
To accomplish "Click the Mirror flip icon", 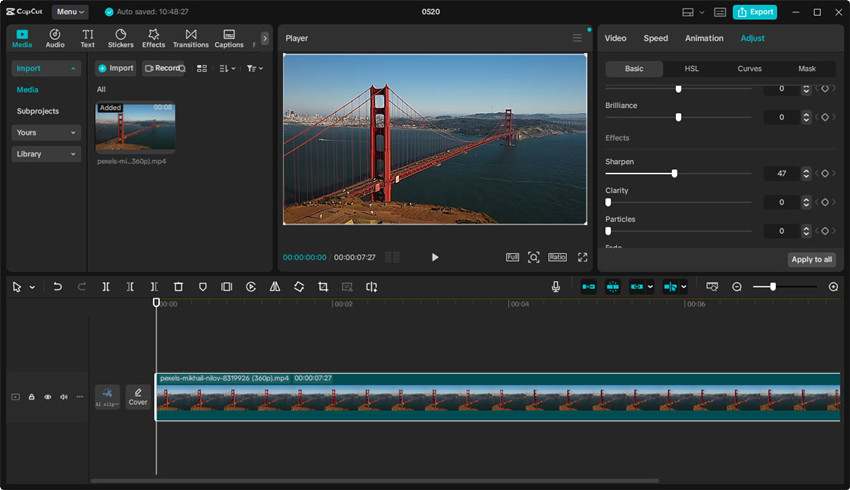I will point(275,287).
